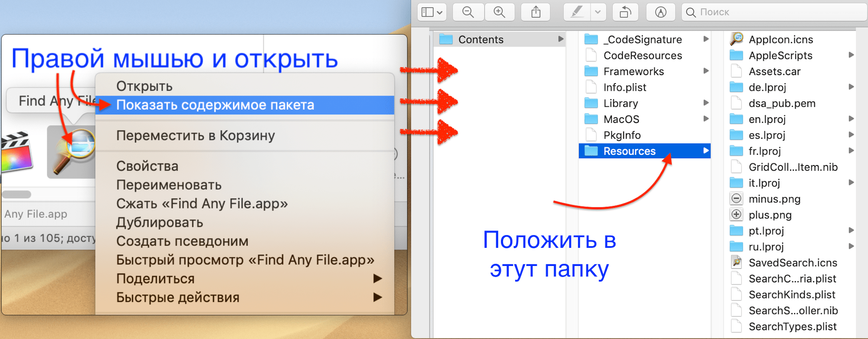Select the it.lproj folder
This screenshot has width=868, height=339.
[790, 183]
